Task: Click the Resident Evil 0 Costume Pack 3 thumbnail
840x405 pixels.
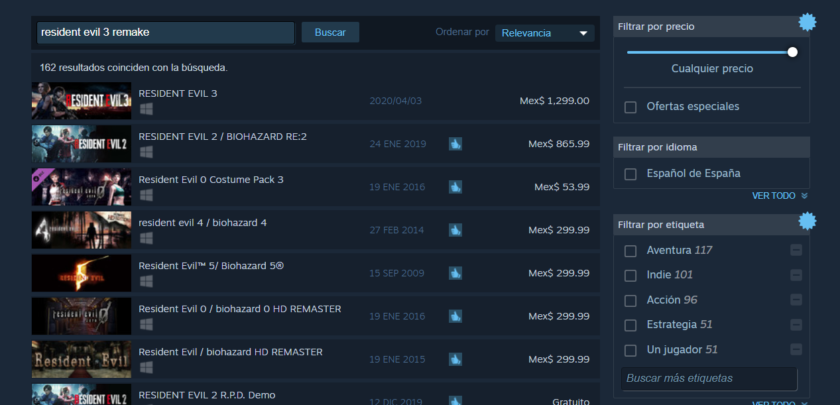Action: tap(81, 187)
